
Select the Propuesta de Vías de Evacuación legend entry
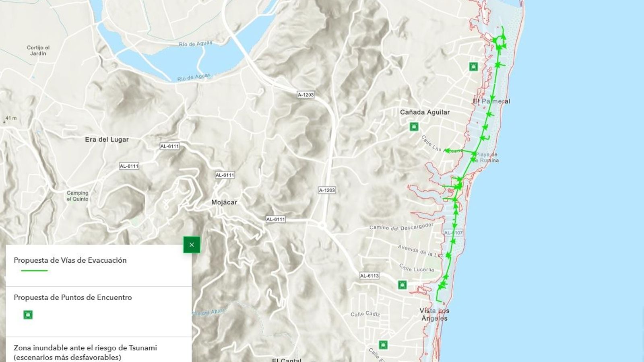point(70,260)
